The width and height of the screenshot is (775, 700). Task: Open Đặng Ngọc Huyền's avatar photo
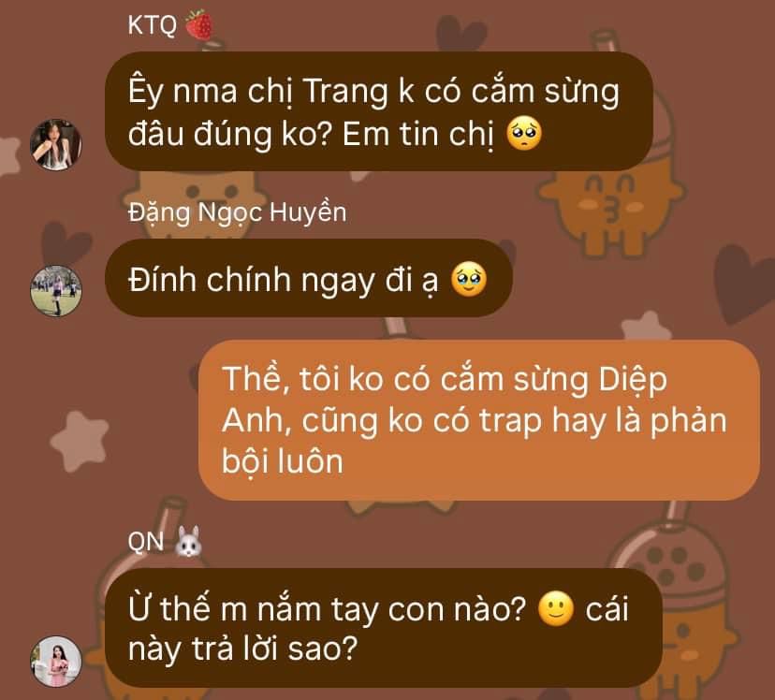point(56,290)
